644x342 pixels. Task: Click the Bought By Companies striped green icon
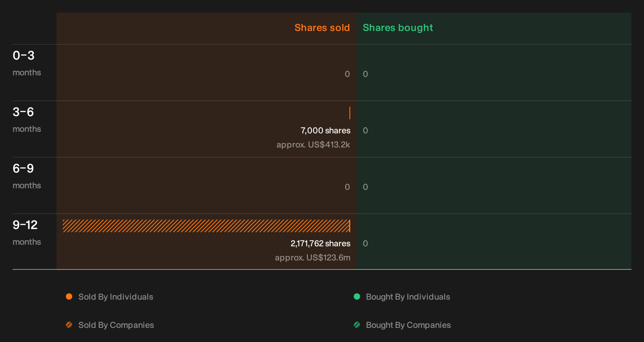tap(357, 325)
